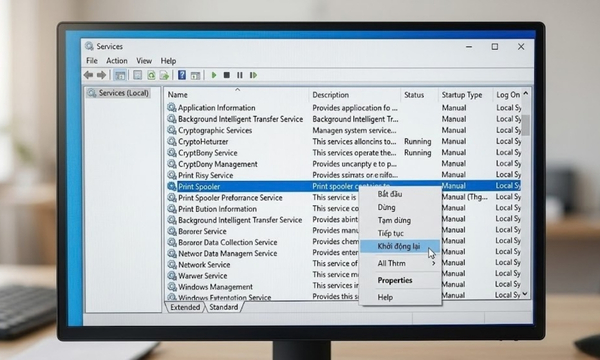Click gear icon beside Print Risy Service

click(172, 175)
